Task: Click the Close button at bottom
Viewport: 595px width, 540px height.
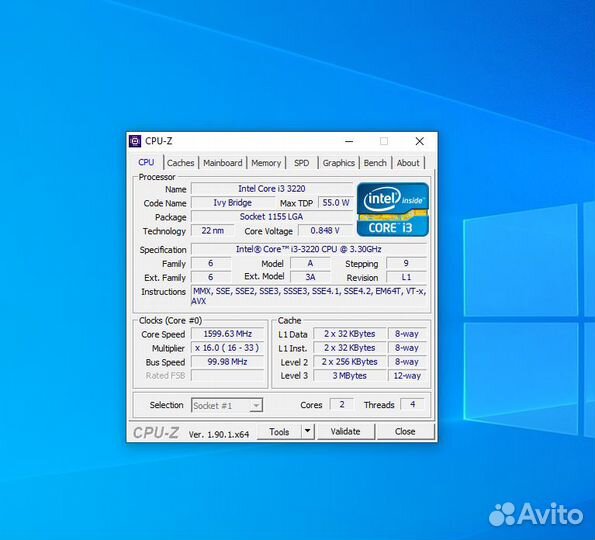Action: (x=405, y=431)
